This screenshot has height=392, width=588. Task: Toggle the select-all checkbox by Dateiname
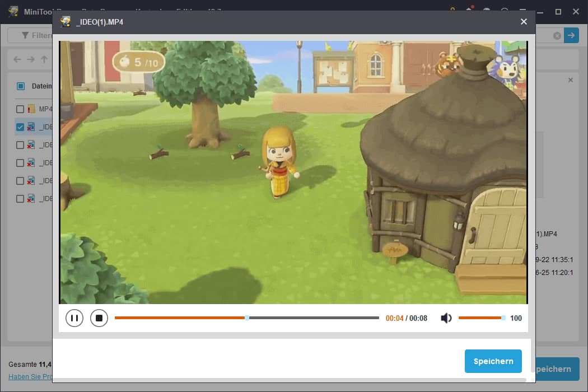[x=21, y=86]
